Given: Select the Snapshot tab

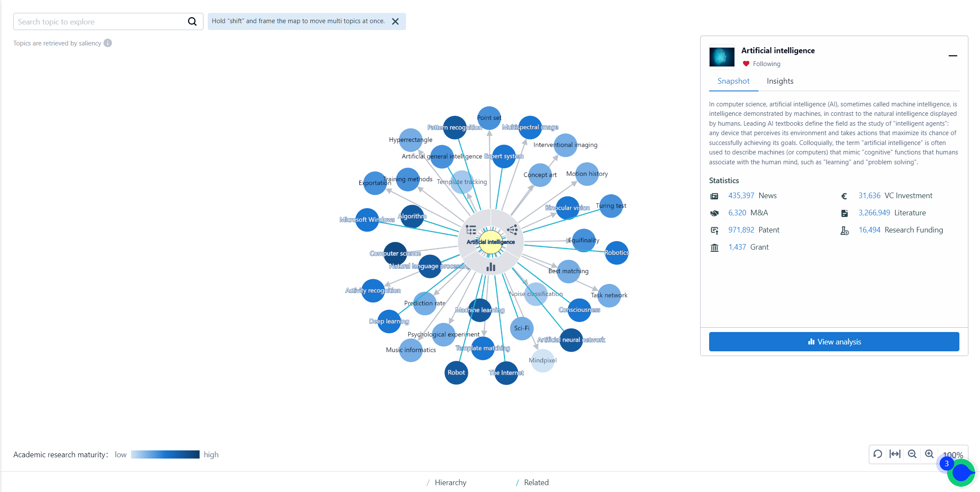Looking at the screenshot, I should tap(733, 81).
